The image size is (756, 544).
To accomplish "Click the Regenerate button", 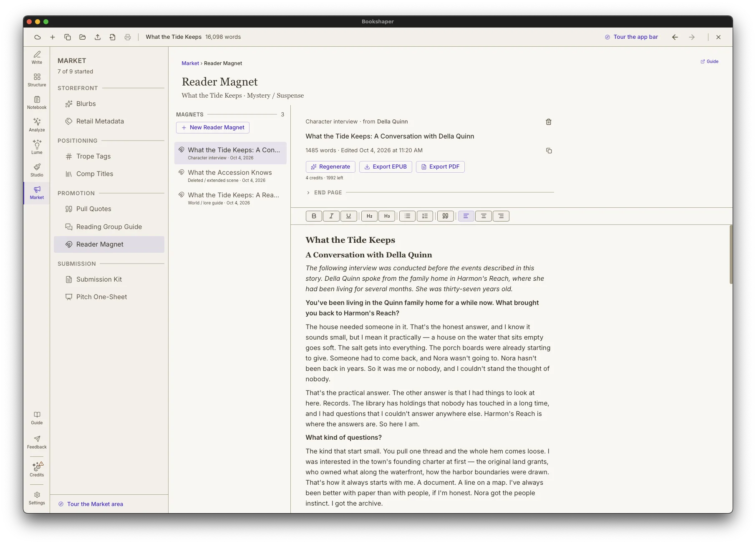I will coord(330,167).
